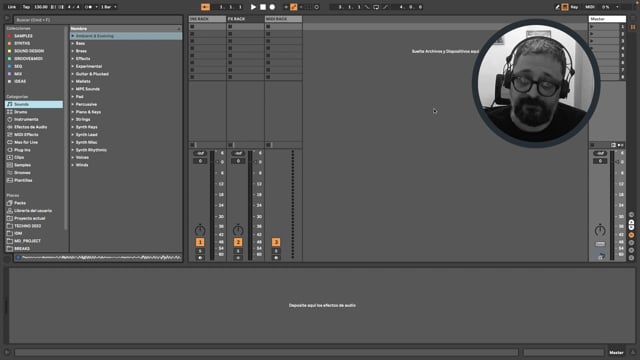Click the Tap tempo button
The height and width of the screenshot is (360, 640).
point(26,7)
